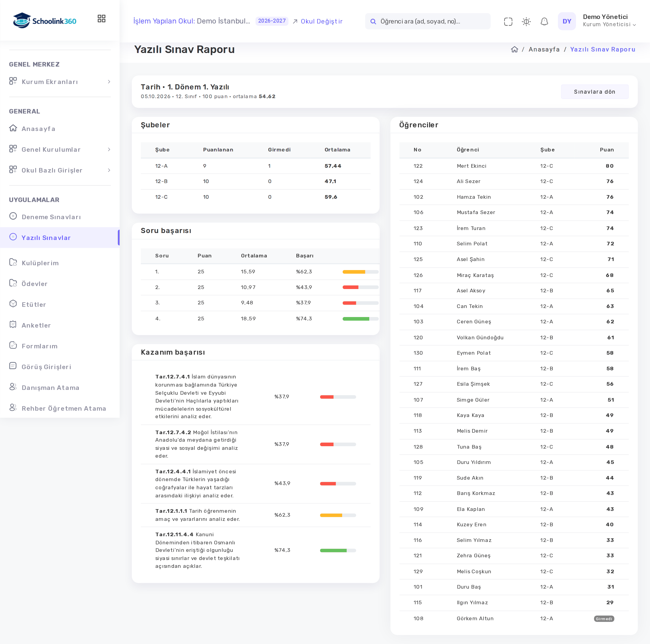The image size is (650, 644).
Task: Click the Ödevler folder icon
Action: (13, 283)
